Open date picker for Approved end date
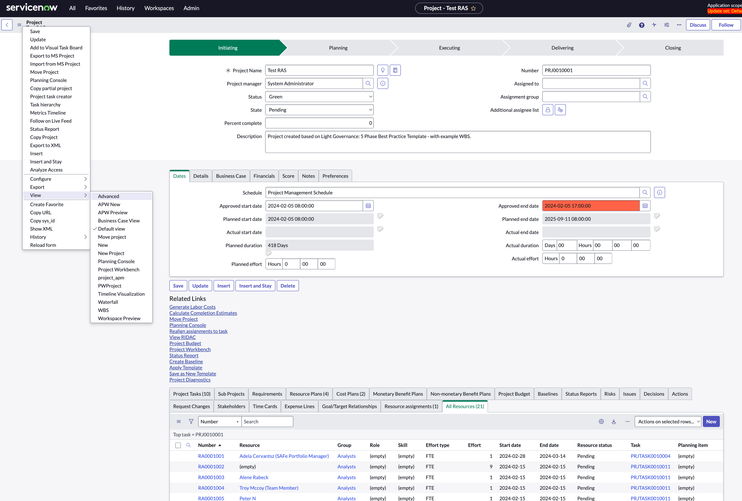This screenshot has height=501, width=742. click(645, 206)
